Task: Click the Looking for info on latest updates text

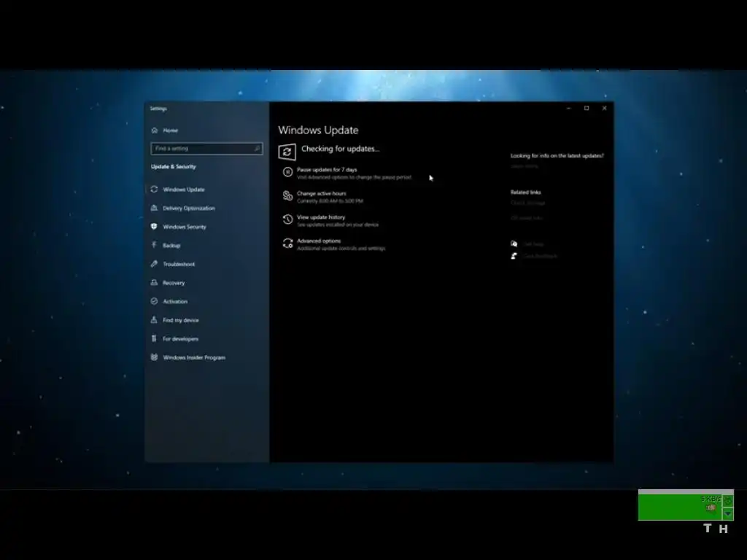Action: (x=557, y=156)
